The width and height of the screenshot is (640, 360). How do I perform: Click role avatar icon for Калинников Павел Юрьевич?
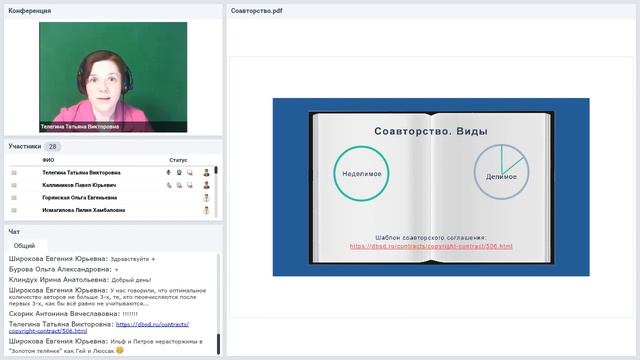pos(207,185)
